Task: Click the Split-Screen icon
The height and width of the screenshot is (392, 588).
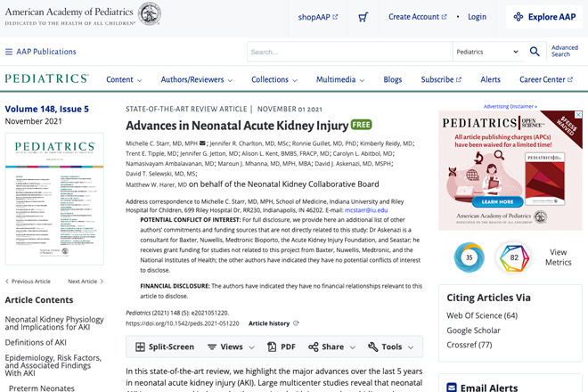Action: [140, 347]
